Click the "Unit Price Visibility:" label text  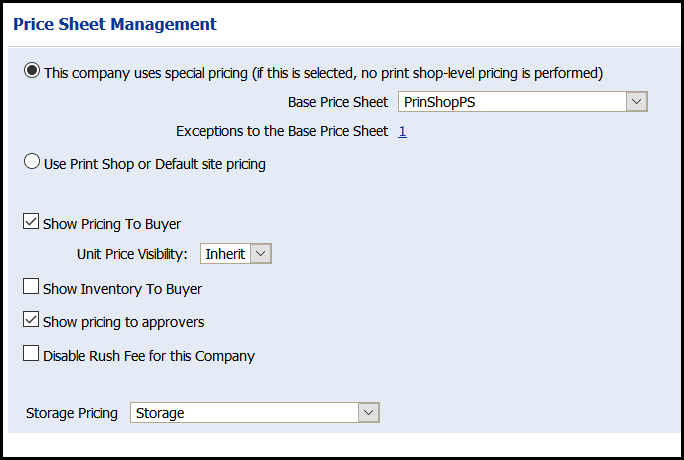[132, 254]
